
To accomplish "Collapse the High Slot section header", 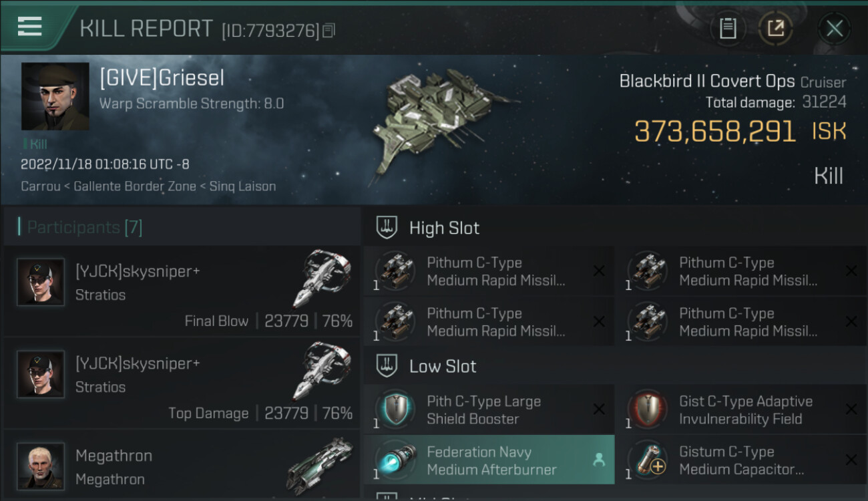I will coord(444,228).
